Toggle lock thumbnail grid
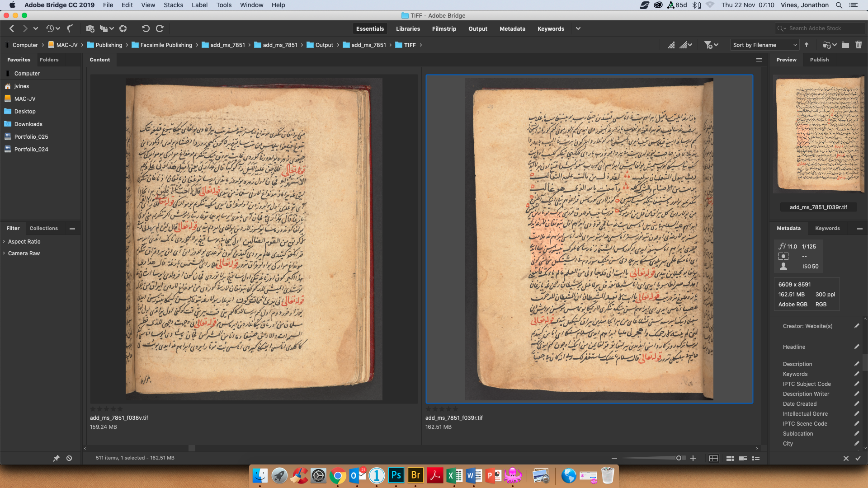 click(x=713, y=458)
